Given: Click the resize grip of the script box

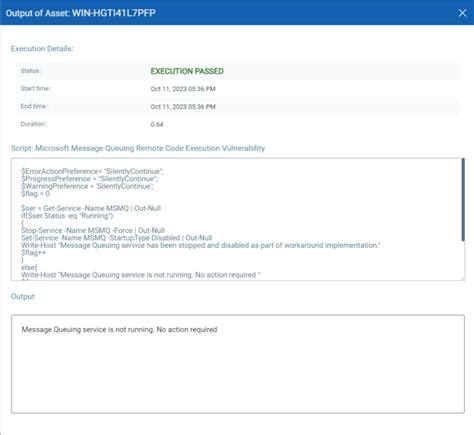Looking at the screenshot, I should pyautogui.click(x=463, y=278).
